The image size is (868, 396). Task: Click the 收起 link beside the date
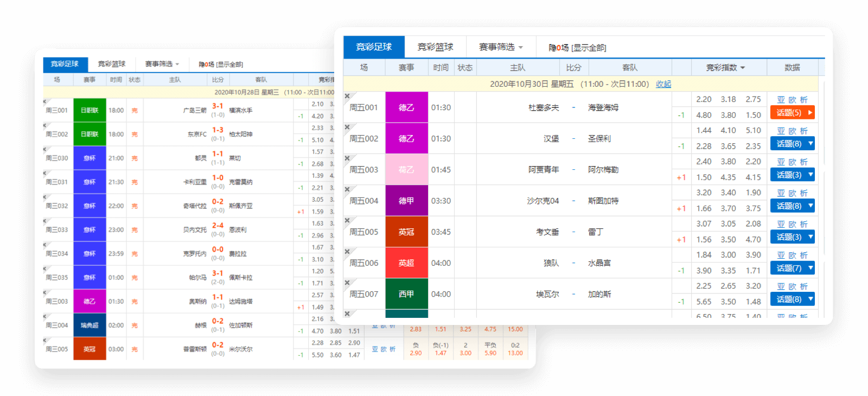tap(663, 84)
